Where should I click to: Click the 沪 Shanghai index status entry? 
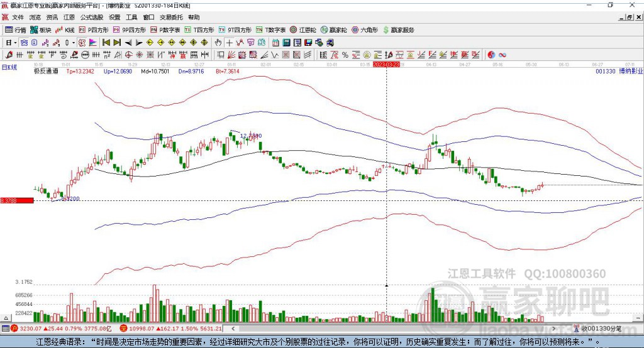coord(62,329)
